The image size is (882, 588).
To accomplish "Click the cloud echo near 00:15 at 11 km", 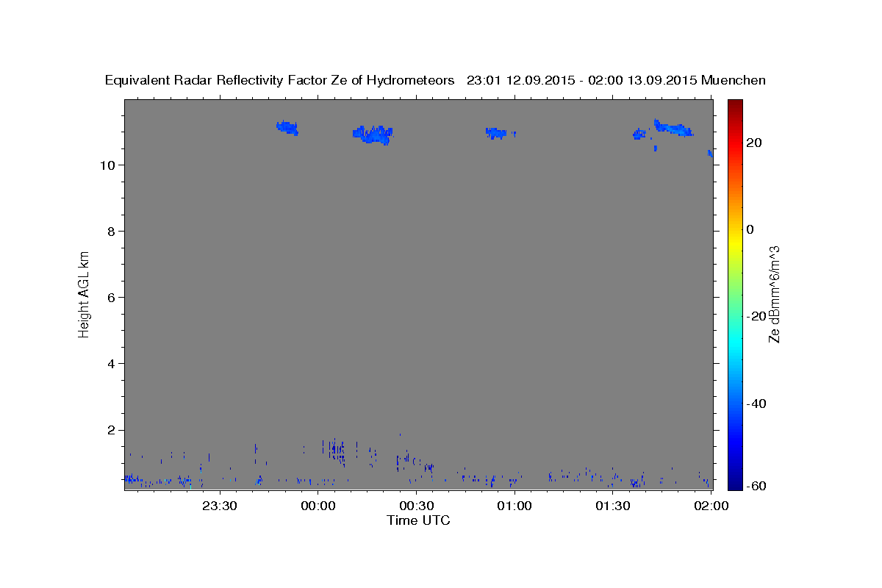I will (373, 135).
